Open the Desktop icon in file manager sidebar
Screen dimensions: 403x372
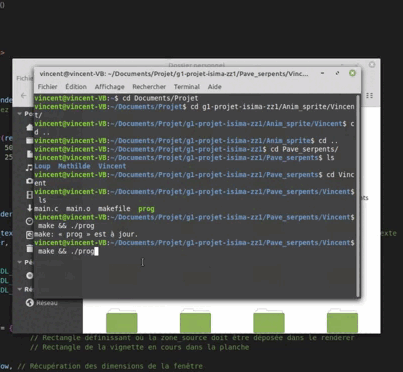(x=30, y=141)
